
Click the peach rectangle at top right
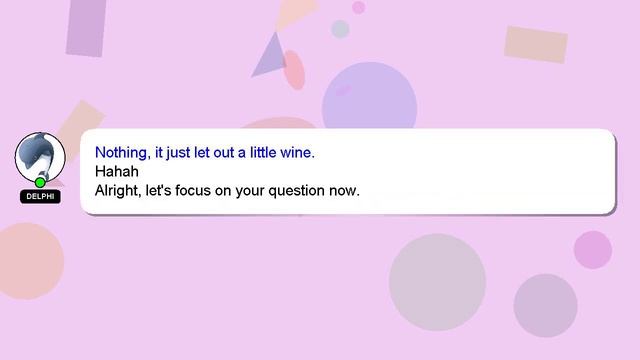[x=536, y=44]
